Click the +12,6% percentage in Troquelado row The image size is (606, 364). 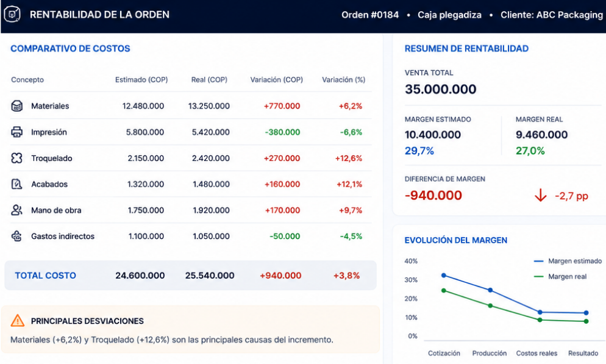coord(349,159)
